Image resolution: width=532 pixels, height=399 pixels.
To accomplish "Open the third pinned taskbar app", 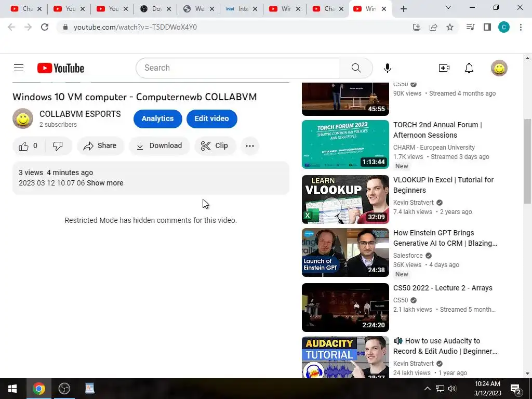I will pos(89,389).
